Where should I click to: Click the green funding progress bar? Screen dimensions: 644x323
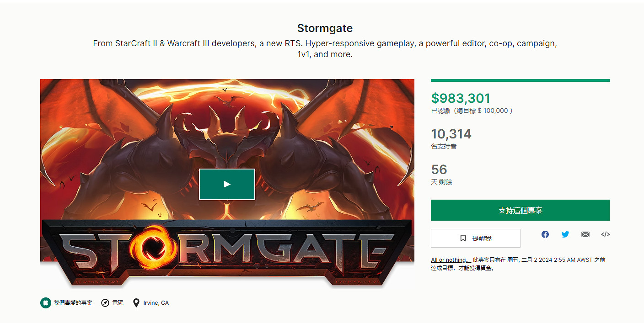tap(520, 80)
